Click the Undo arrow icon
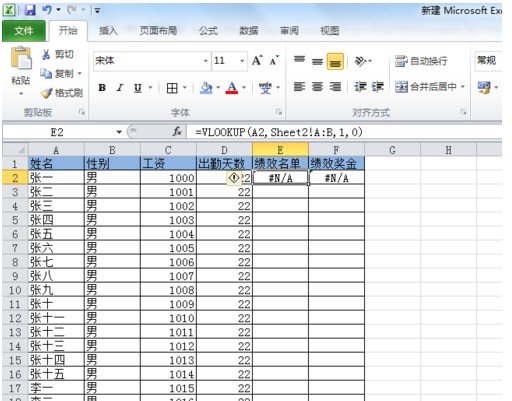 tap(47, 10)
